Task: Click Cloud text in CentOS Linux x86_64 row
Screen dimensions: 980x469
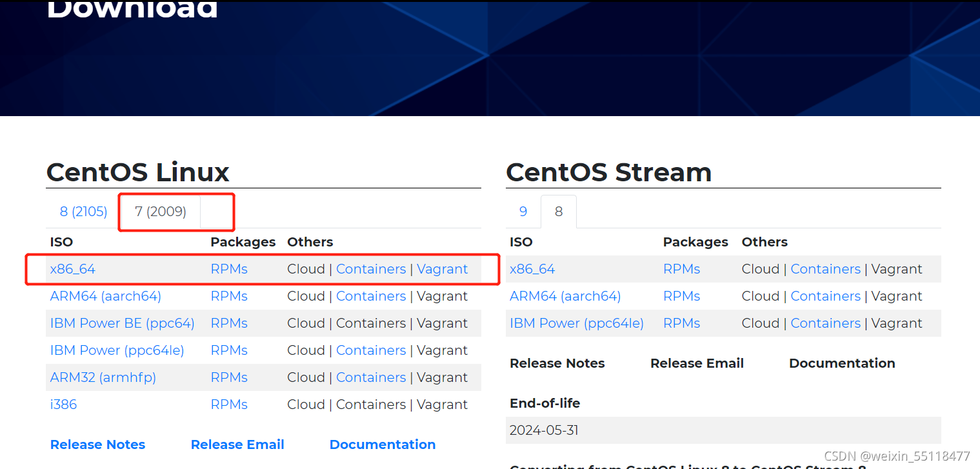Action: [306, 269]
